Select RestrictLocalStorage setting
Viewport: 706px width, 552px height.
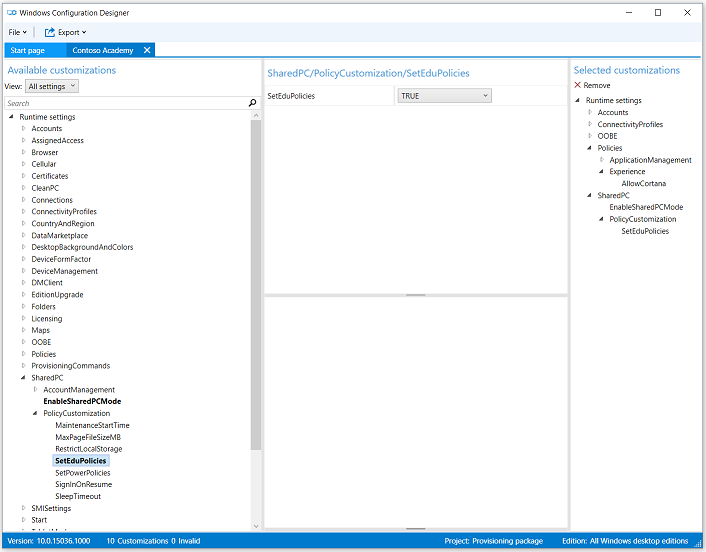89,449
